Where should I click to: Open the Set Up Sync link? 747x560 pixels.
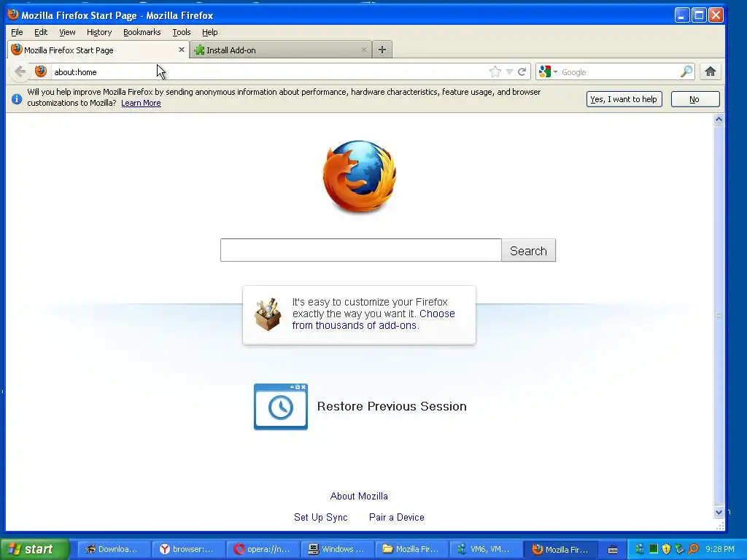tap(321, 517)
